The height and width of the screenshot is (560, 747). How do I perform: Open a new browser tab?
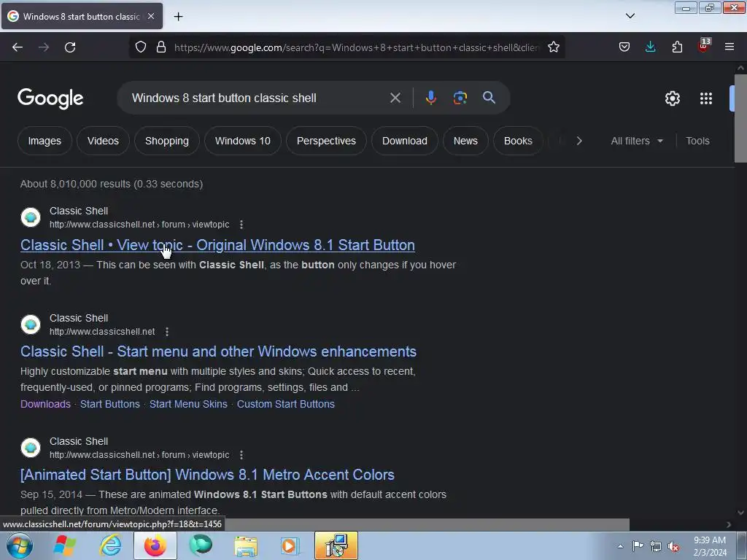pos(178,17)
